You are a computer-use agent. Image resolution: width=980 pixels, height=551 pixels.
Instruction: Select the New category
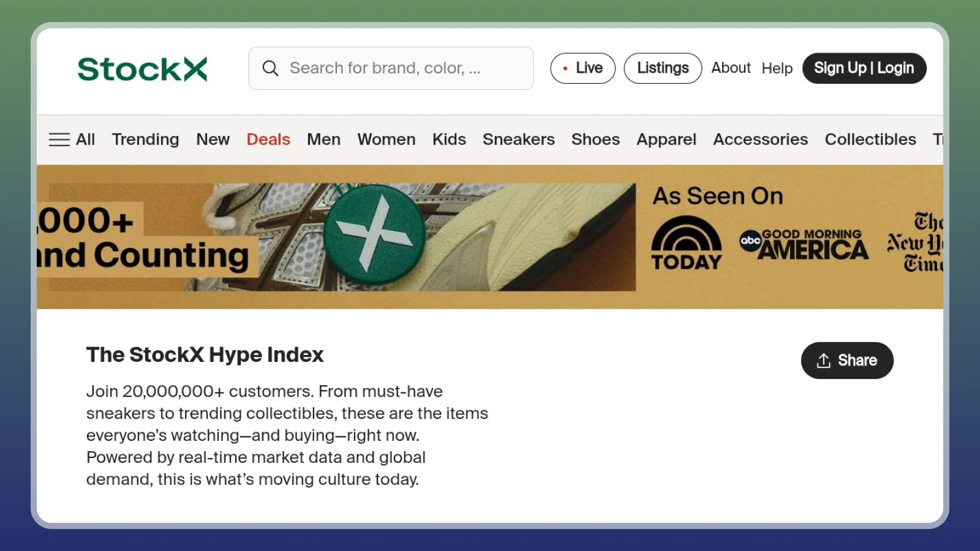[213, 140]
